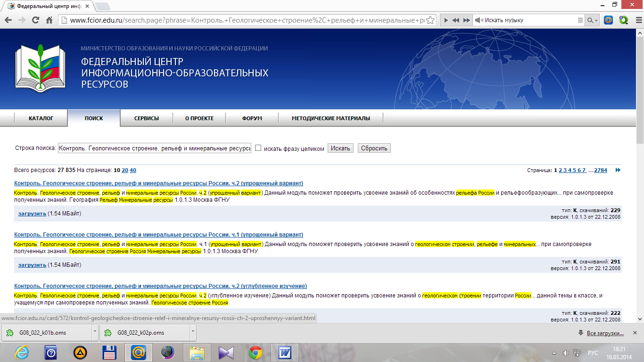Click into the Строка поиска field
This screenshot has width=644, height=362.
[x=154, y=148]
